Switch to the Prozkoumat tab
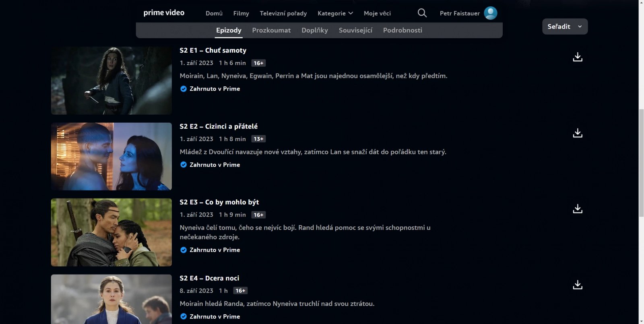The height and width of the screenshot is (324, 644). (271, 30)
